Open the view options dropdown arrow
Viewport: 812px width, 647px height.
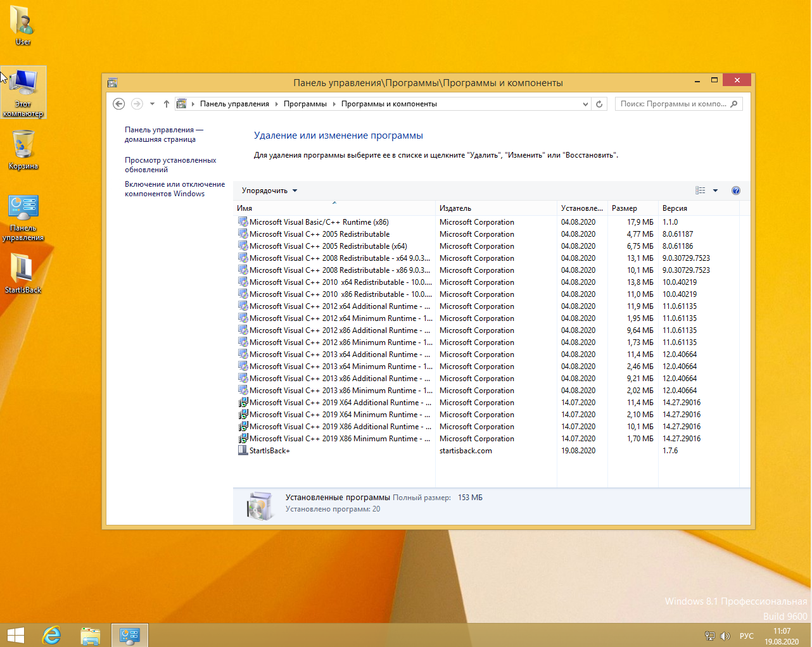click(715, 191)
